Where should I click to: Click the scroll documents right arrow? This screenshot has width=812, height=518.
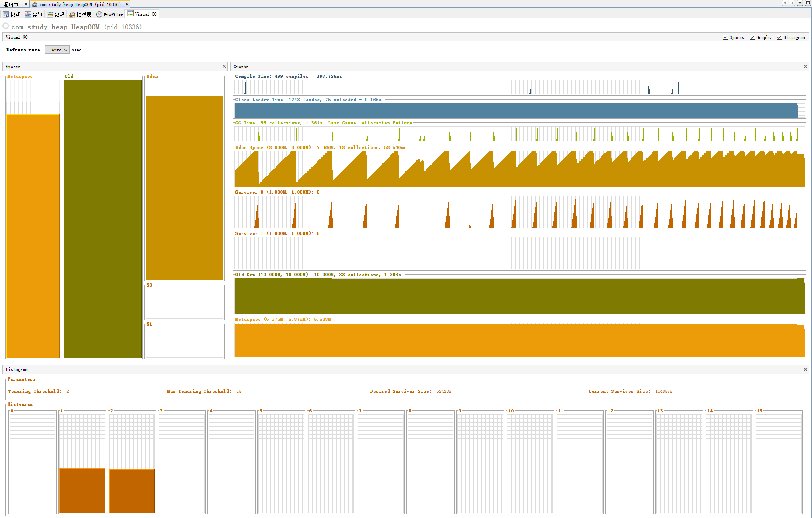pyautogui.click(x=792, y=3)
